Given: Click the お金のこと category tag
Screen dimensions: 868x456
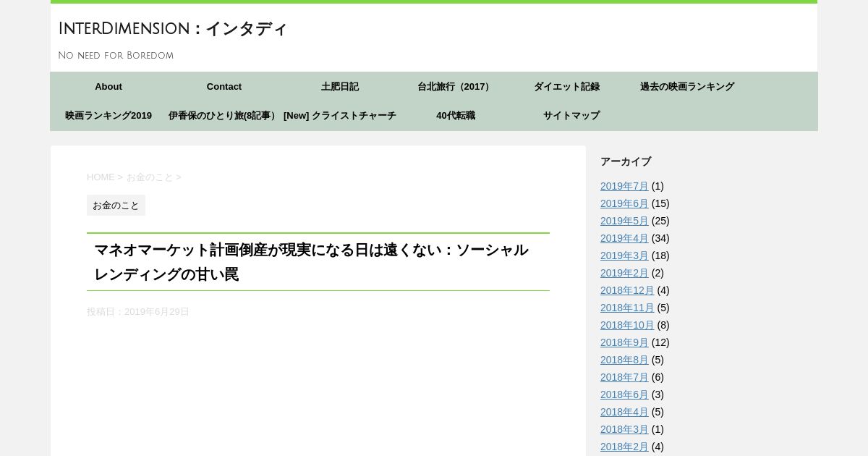Looking at the screenshot, I should tap(116, 205).
